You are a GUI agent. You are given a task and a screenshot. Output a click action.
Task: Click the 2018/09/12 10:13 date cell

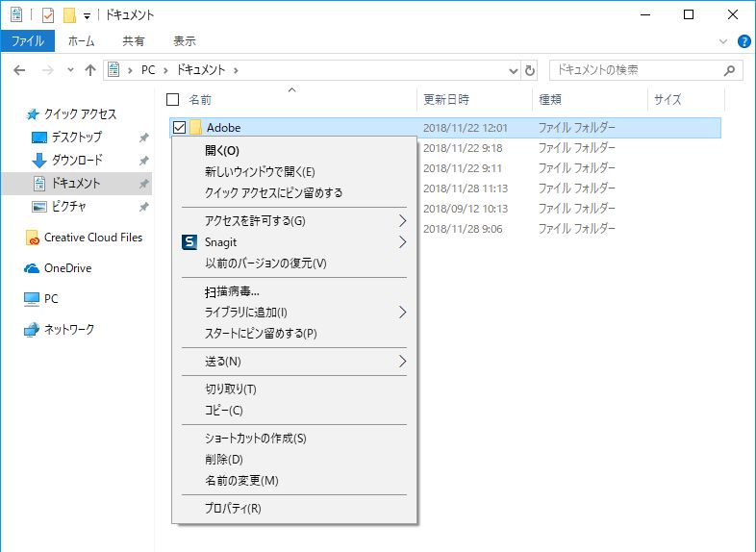point(466,209)
